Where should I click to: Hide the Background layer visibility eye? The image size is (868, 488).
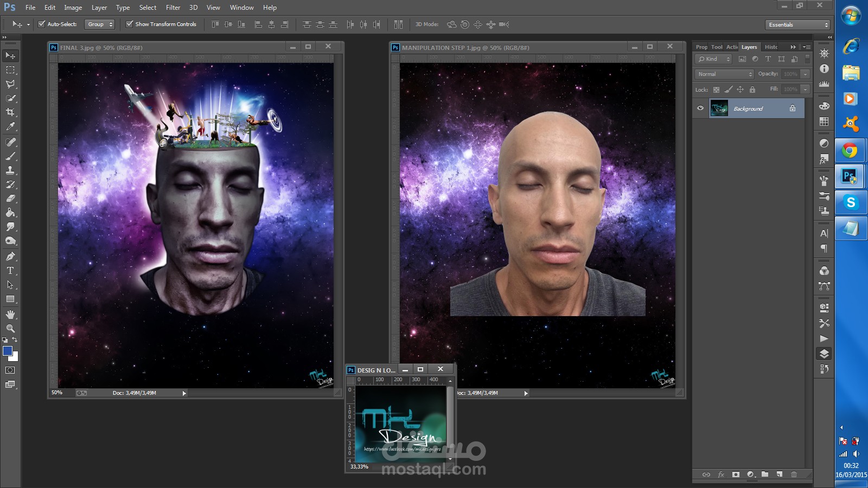coord(700,108)
